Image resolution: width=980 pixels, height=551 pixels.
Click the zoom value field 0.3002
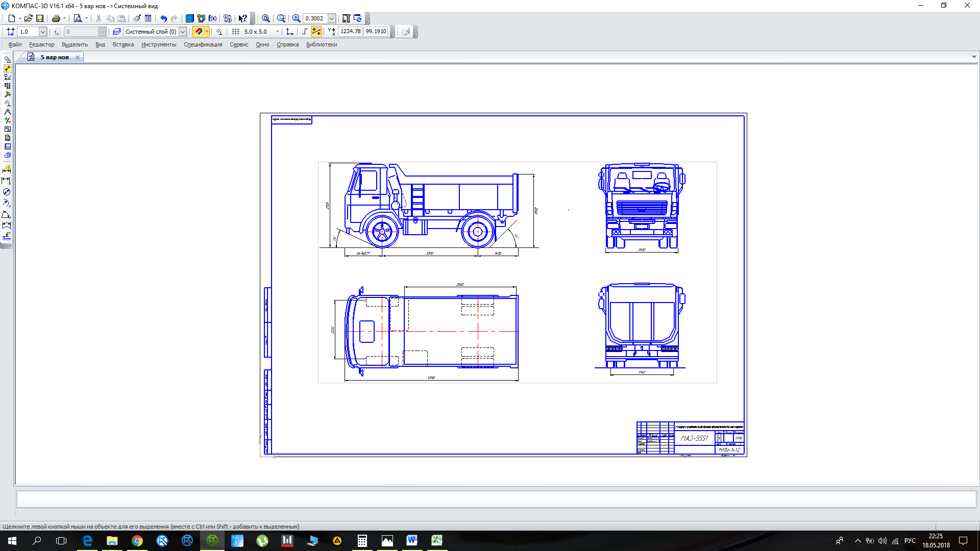coord(315,18)
